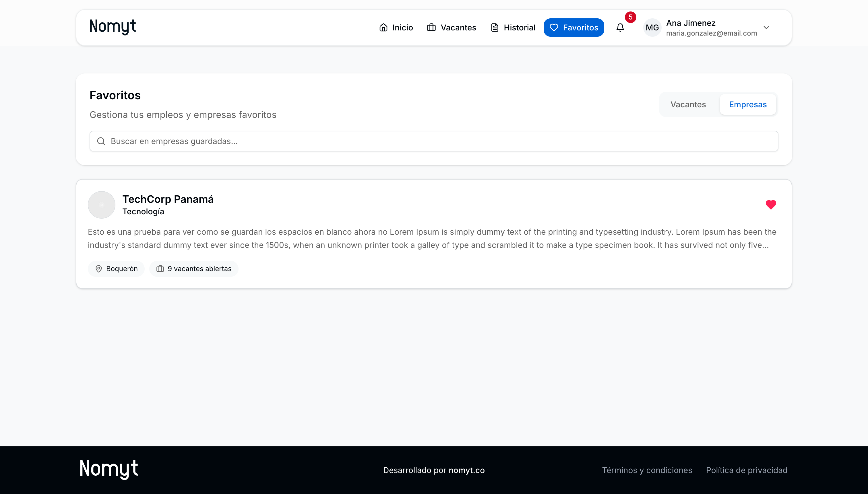Click the search magnifier icon
Screen dimensions: 868x494
coord(101,141)
